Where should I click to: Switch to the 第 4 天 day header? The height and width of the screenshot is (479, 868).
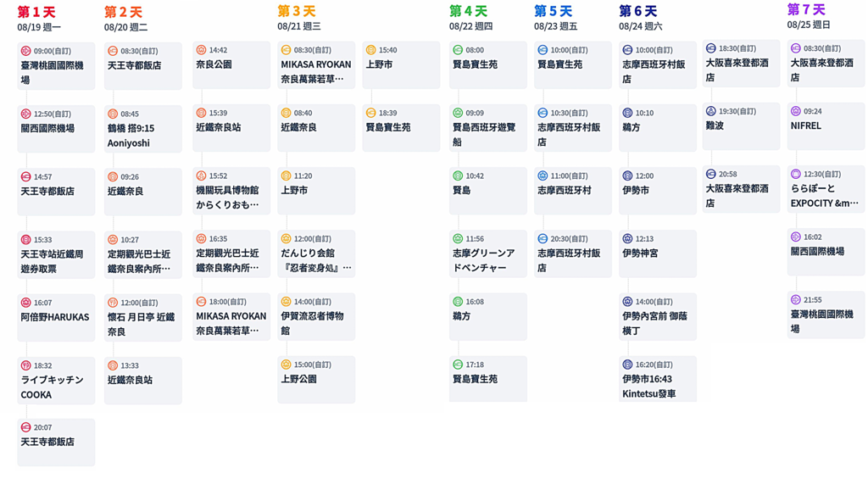pyautogui.click(x=468, y=11)
